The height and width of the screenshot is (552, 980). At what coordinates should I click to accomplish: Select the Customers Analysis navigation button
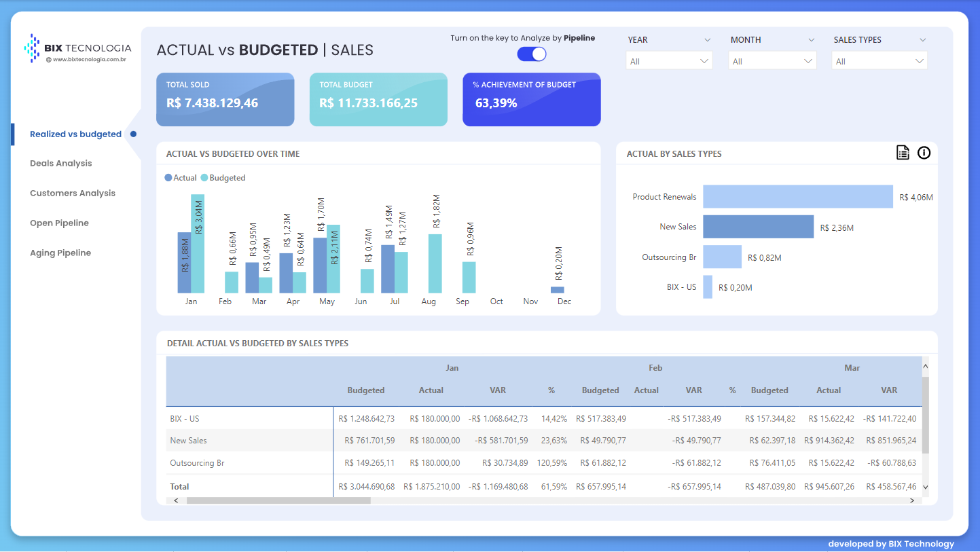pos(73,194)
